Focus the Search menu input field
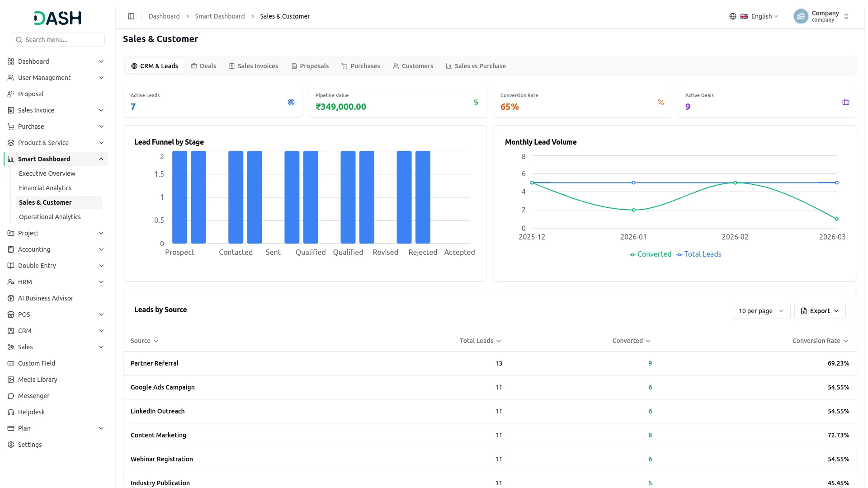Image resolution: width=868 pixels, height=488 pixels. [58, 40]
